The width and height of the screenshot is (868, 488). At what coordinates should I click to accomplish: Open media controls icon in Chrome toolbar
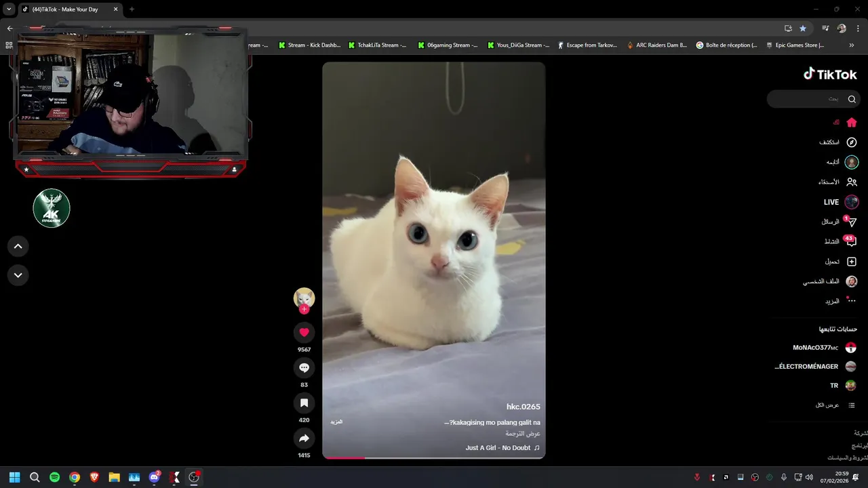[x=825, y=28]
